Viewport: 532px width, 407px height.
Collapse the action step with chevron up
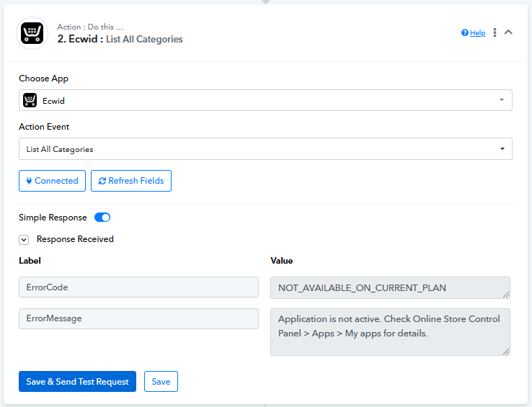(x=508, y=32)
